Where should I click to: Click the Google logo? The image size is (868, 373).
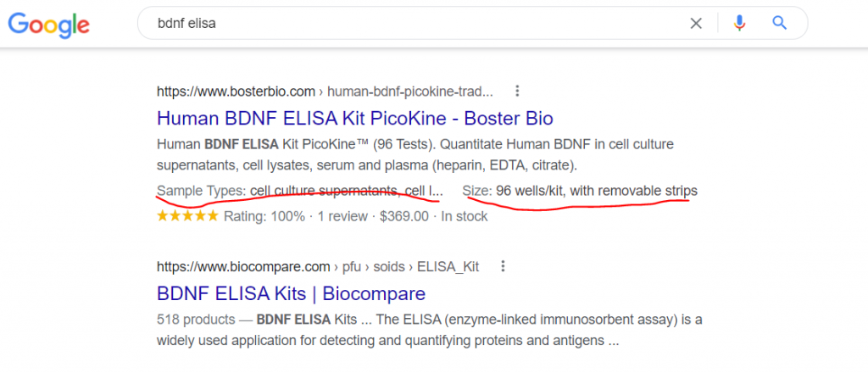tap(48, 24)
